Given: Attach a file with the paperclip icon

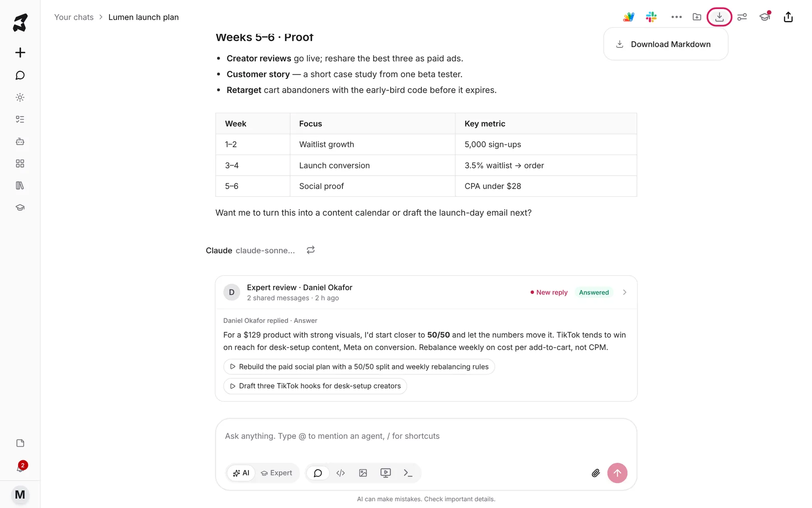Looking at the screenshot, I should point(595,473).
